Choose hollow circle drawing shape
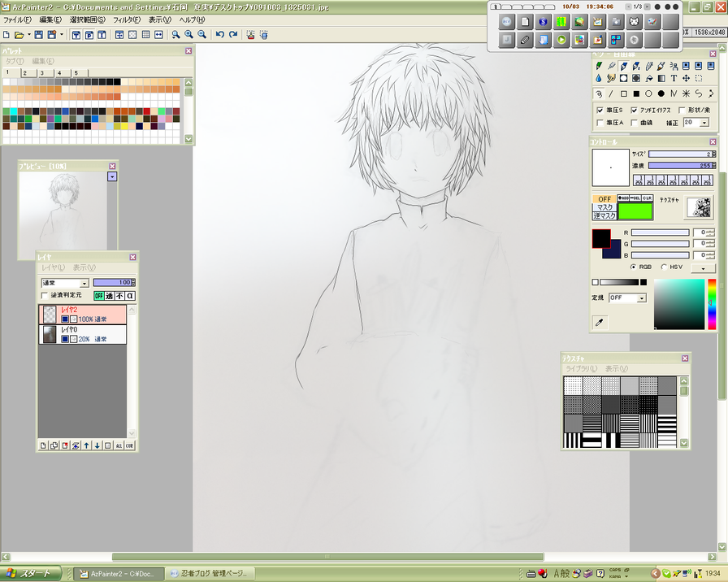This screenshot has width=728, height=582. tap(648, 93)
